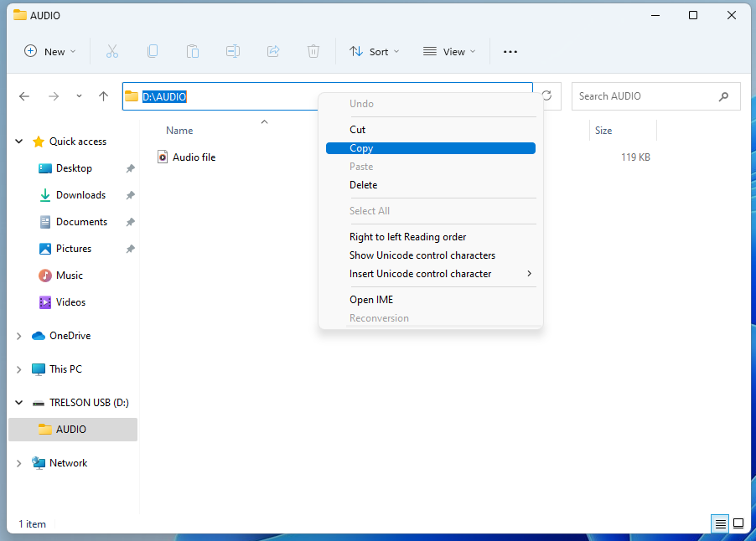Select the AUDIO folder in tree
This screenshot has height=541, width=756.
(73, 430)
